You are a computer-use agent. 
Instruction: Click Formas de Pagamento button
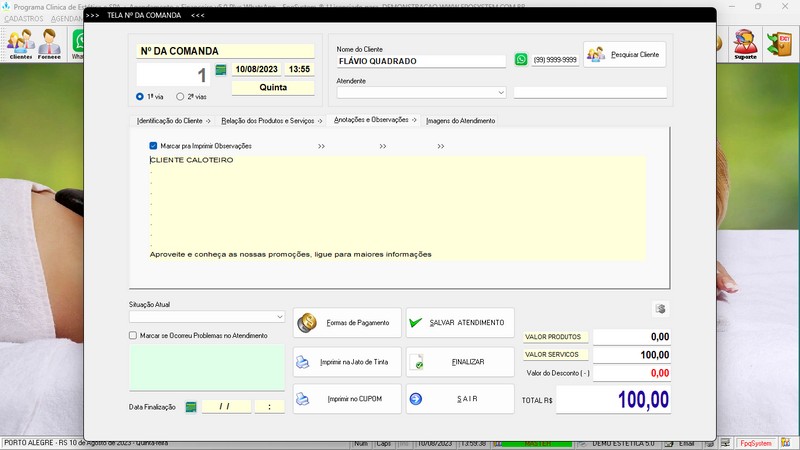click(347, 322)
